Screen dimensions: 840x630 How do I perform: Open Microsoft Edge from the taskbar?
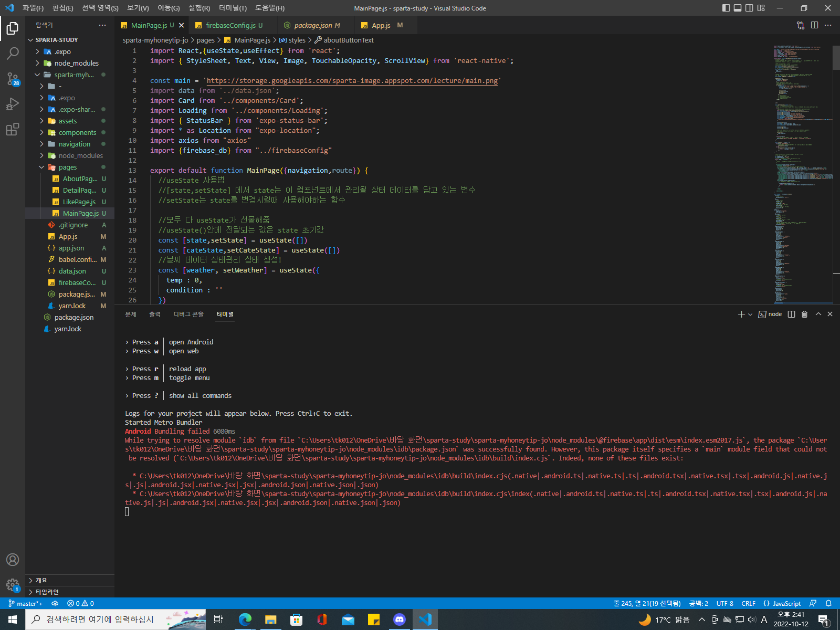245,619
